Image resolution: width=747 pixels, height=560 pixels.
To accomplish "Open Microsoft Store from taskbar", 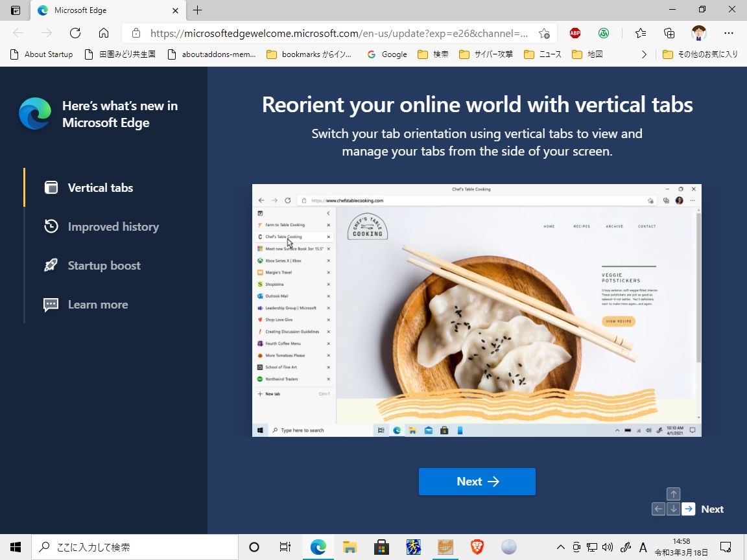I will (x=381, y=547).
